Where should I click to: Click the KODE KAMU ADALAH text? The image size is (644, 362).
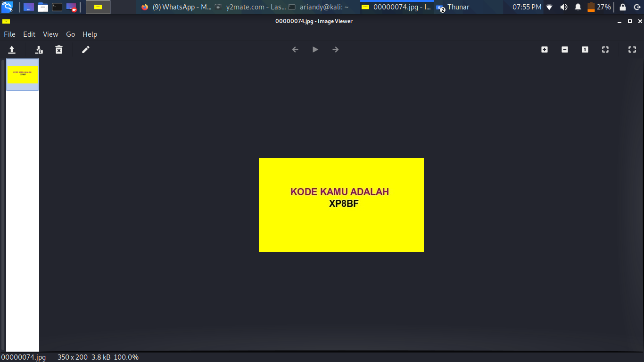pos(340,192)
